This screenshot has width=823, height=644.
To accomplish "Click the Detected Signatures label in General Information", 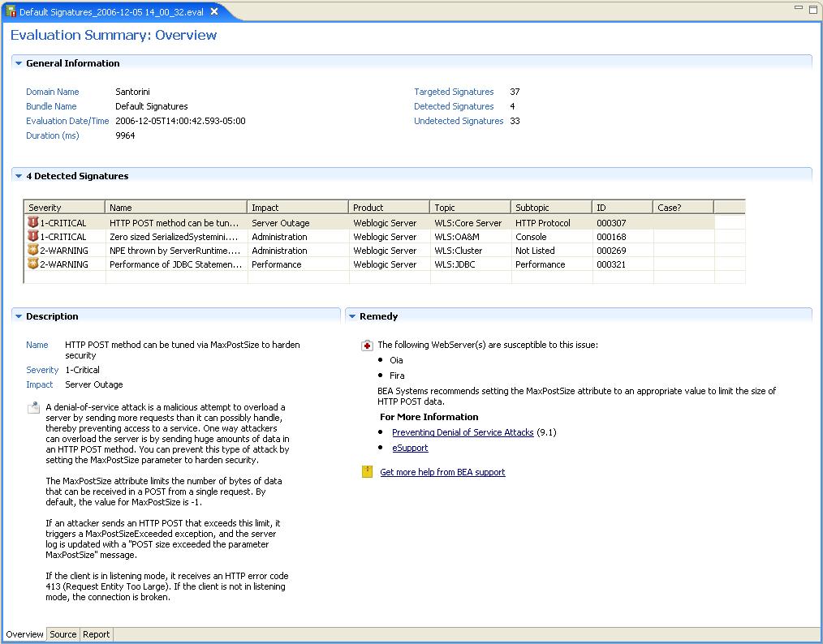I will (454, 106).
